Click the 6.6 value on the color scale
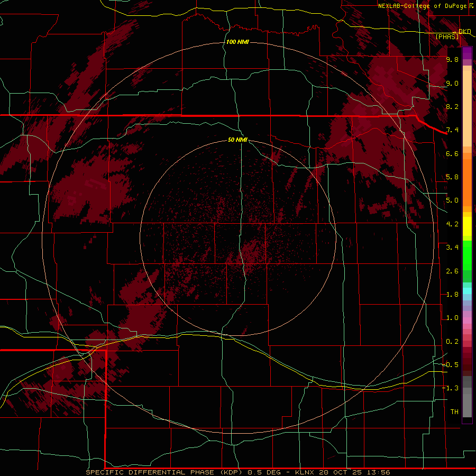Image resolution: width=476 pixels, height=476 pixels. 452,153
